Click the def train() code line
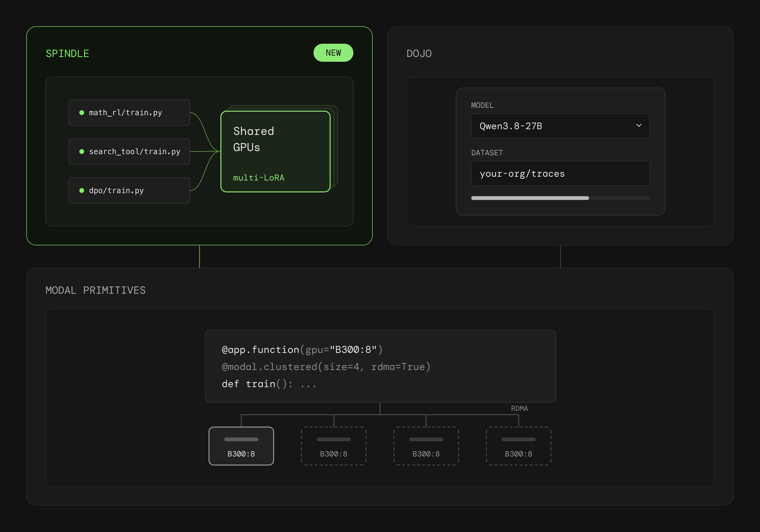This screenshot has width=760, height=532. (x=269, y=384)
